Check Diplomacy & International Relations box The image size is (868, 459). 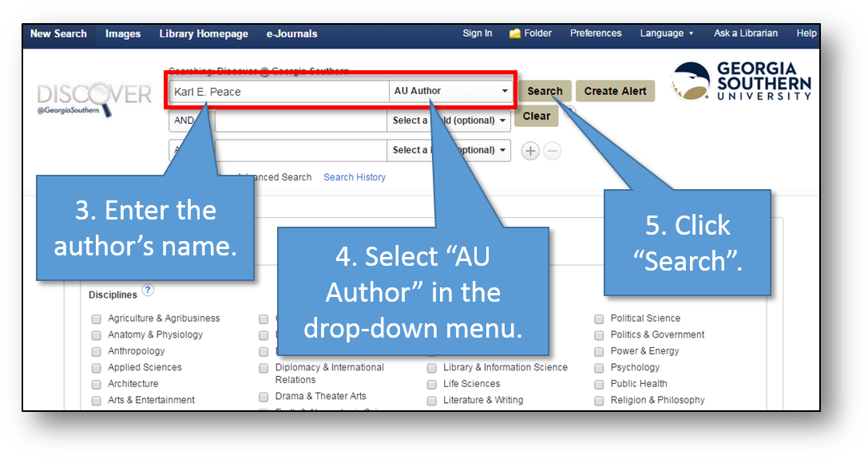(x=264, y=368)
